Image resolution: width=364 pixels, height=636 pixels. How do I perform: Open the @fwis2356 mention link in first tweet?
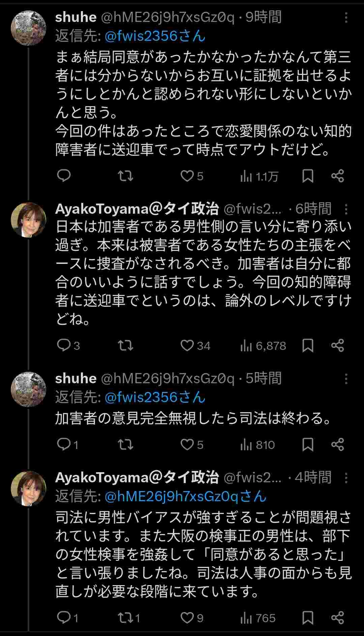coord(155,36)
